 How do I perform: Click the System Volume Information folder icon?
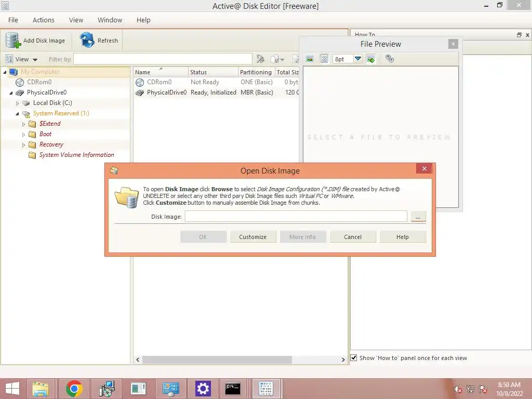(x=32, y=155)
